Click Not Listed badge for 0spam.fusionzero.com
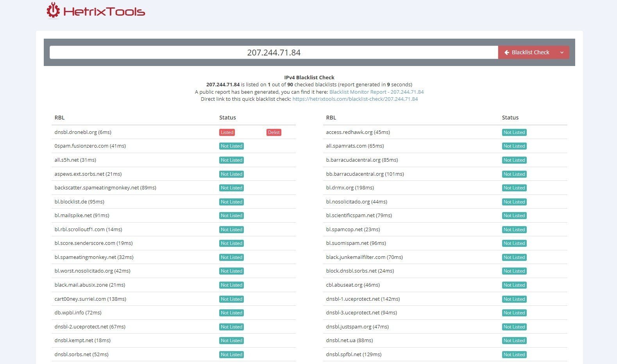Viewport: 617px width, 364px height. (231, 146)
